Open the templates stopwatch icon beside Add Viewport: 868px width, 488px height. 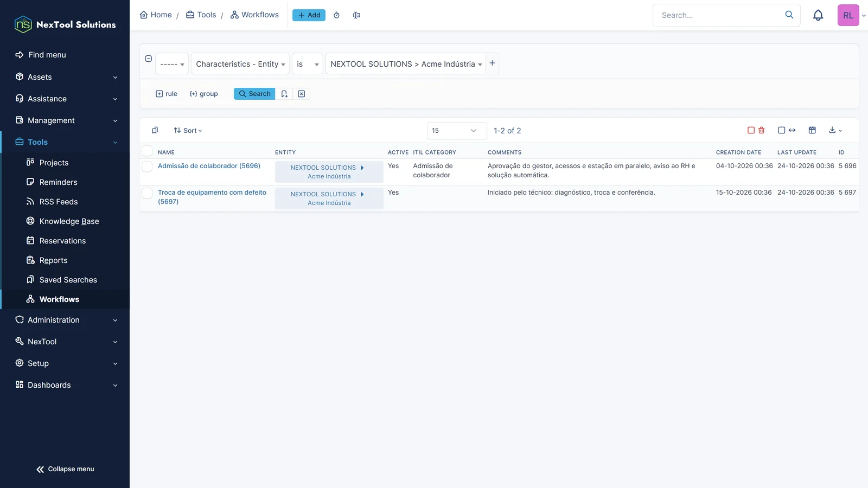[x=336, y=15]
